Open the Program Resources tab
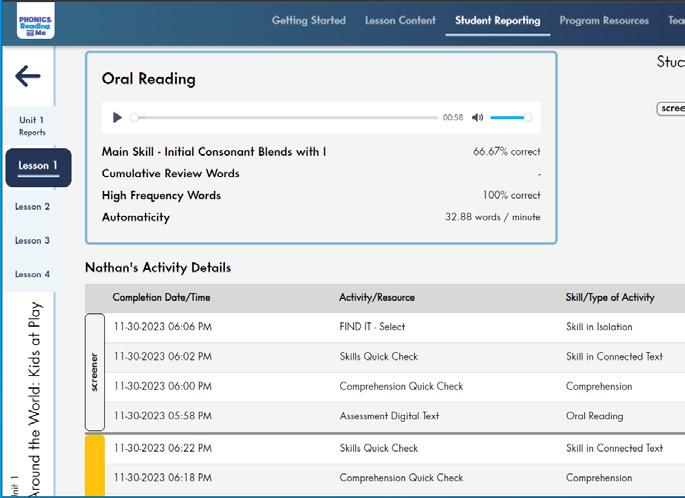The width and height of the screenshot is (685, 498). pyautogui.click(x=604, y=20)
